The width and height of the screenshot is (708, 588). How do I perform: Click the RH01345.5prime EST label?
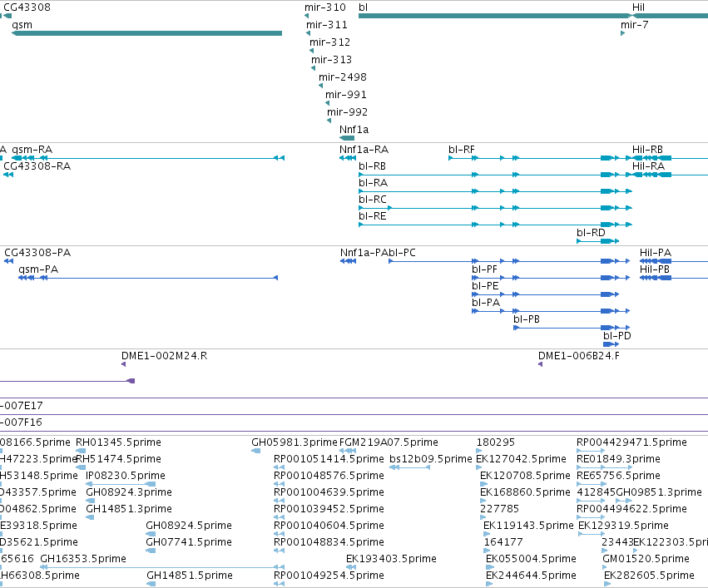(118, 442)
